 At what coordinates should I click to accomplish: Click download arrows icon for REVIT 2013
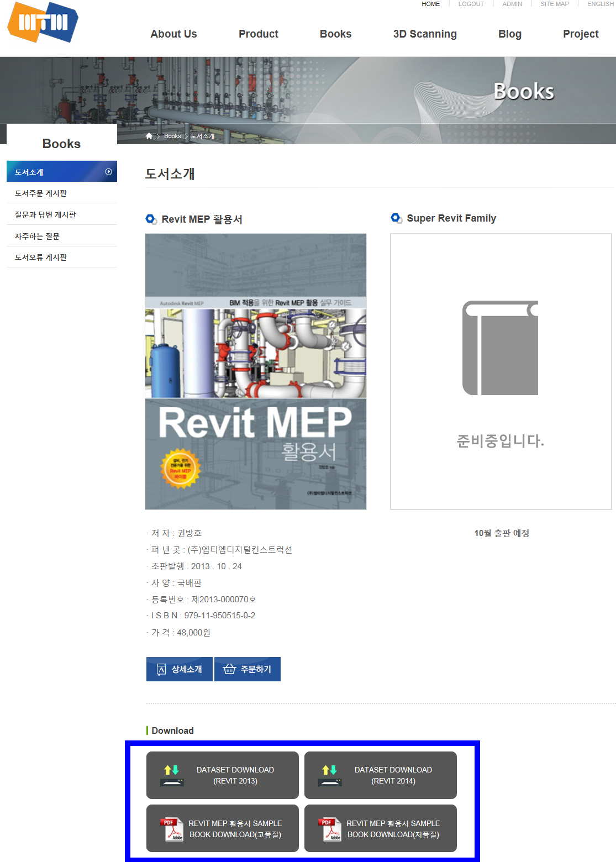point(172,775)
